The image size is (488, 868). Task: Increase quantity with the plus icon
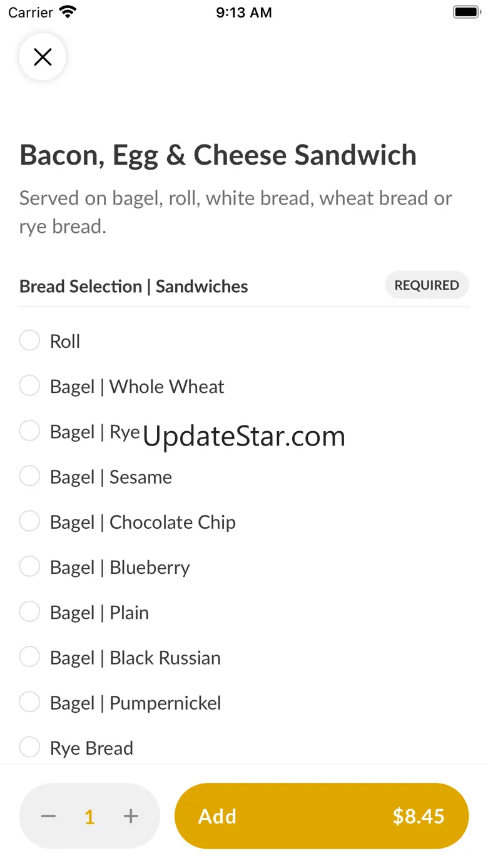130,816
